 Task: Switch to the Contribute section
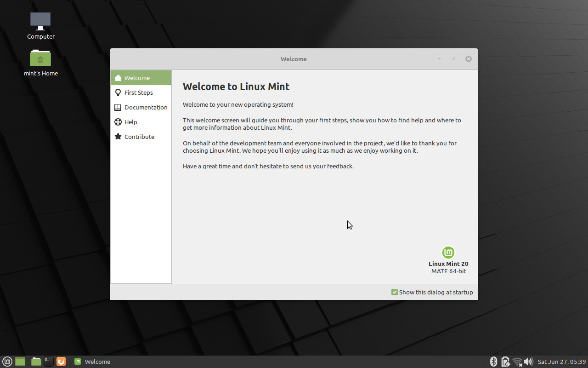coord(139,137)
